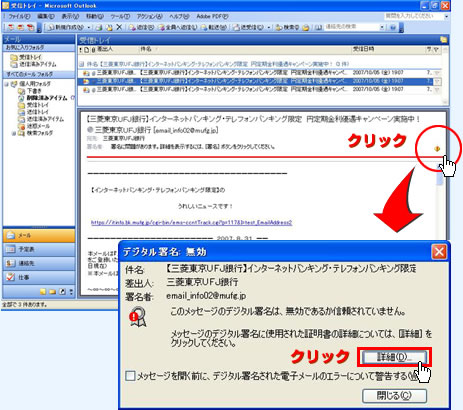Click the 詳細(D) button in signature dialog
Viewport: 463px width, 410px height.
[x=394, y=357]
